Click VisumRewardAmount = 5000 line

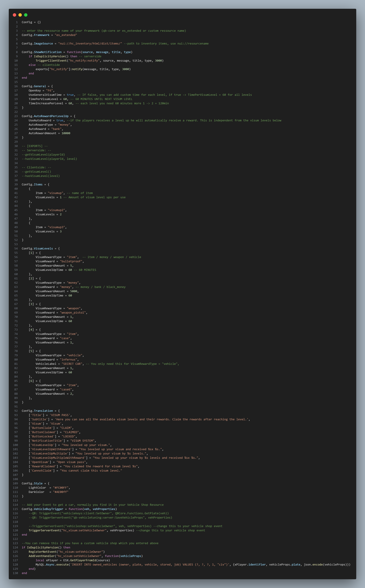57,291
